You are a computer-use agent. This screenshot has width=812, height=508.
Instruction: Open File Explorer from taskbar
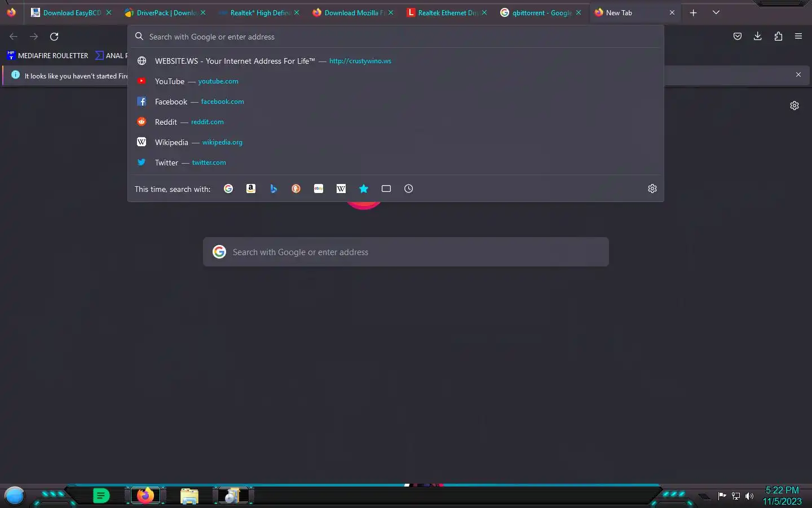tap(189, 496)
